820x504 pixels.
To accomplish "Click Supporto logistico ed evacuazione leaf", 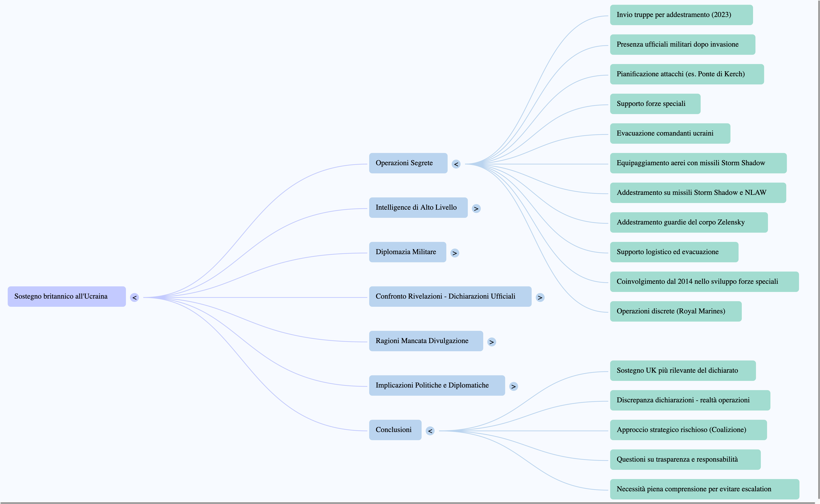I will (x=674, y=252).
